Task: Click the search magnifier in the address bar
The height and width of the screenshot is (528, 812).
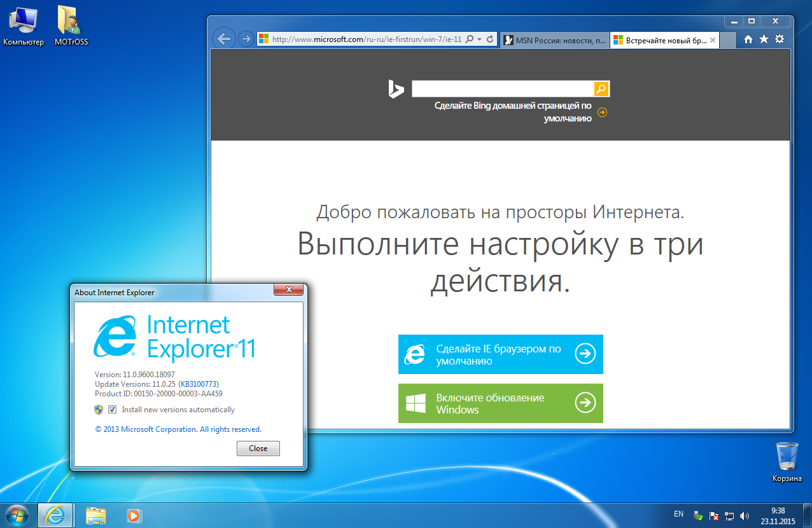Action: [470, 39]
